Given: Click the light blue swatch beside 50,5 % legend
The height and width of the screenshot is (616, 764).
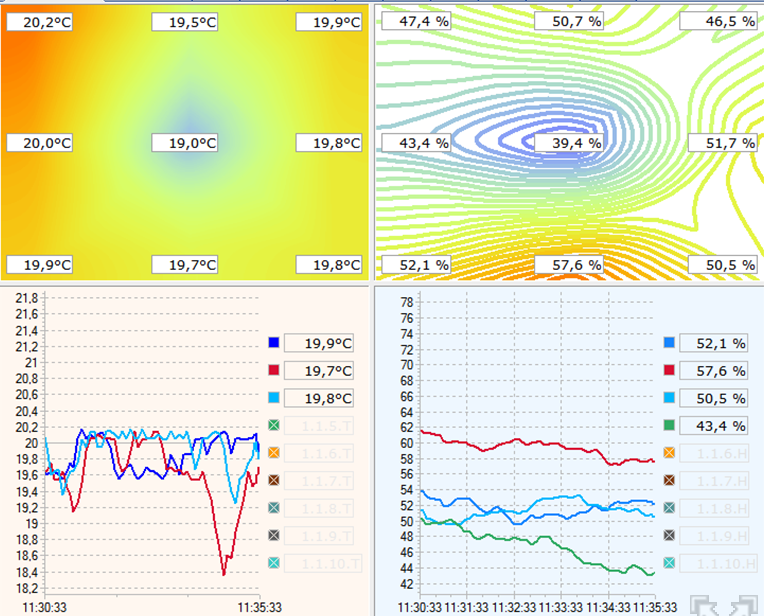Looking at the screenshot, I should tap(669, 398).
